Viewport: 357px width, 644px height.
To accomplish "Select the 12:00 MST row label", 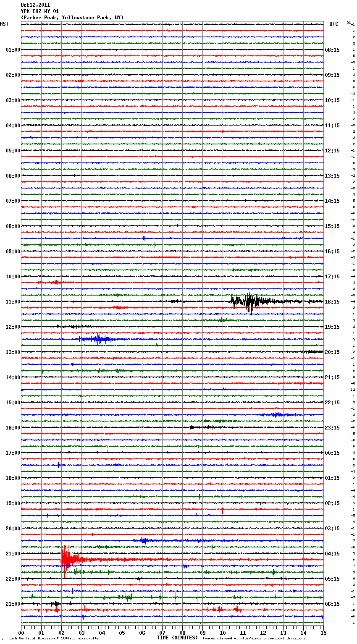I will tap(13, 327).
